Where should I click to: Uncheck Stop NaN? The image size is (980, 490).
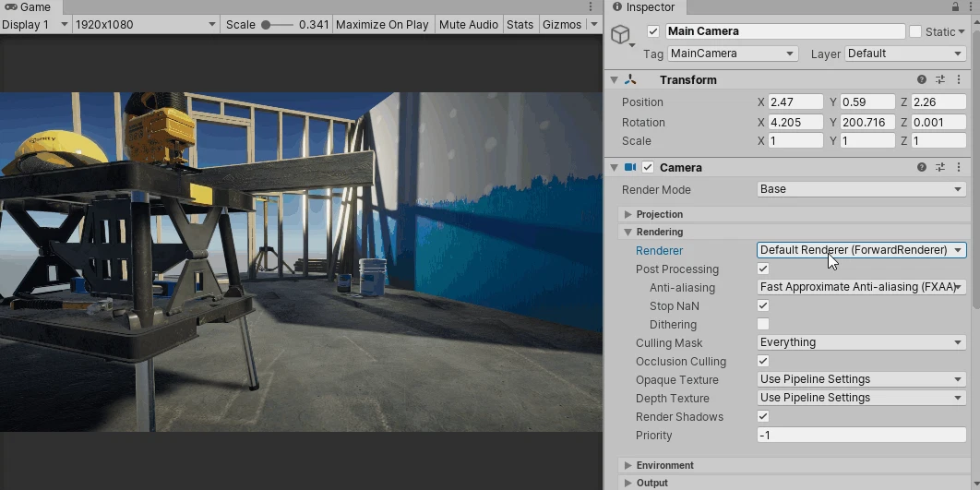pyautogui.click(x=763, y=305)
